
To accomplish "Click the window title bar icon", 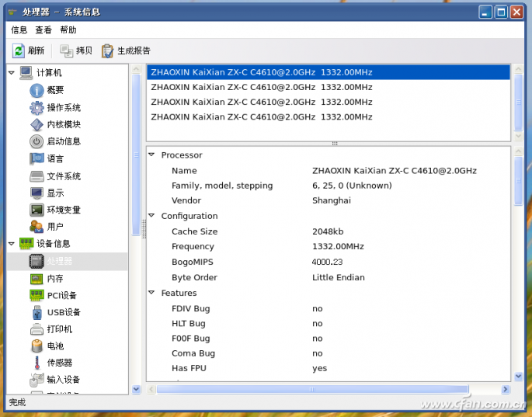I will pos(13,12).
